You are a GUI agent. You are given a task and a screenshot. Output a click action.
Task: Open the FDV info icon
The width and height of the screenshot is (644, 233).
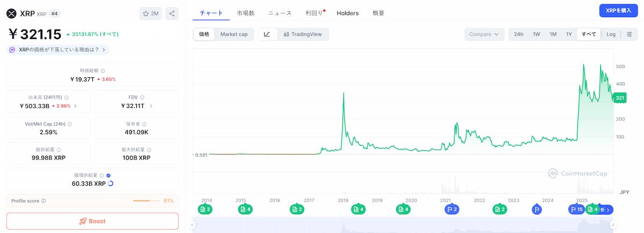142,97
